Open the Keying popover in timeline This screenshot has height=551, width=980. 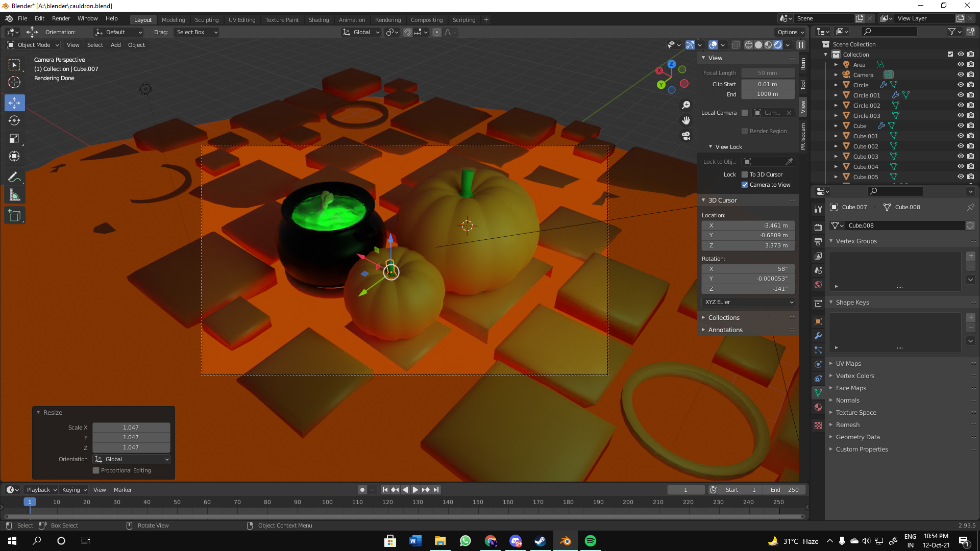pos(74,490)
